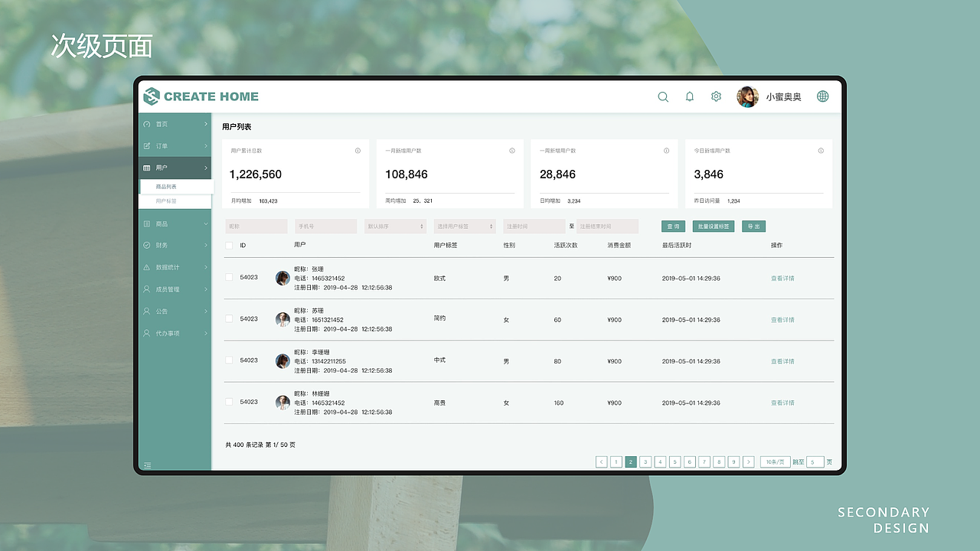
Task: Click the 批量设置标签 button
Action: (714, 227)
